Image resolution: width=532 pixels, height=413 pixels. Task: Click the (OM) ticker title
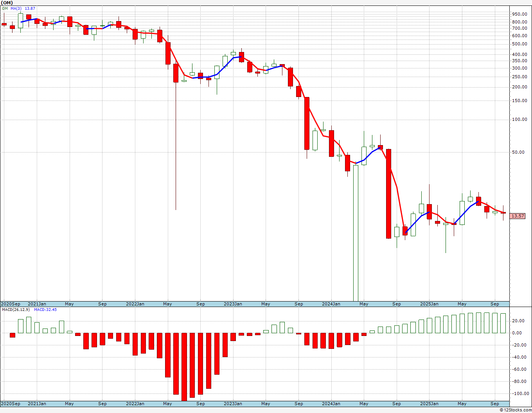[7, 2]
